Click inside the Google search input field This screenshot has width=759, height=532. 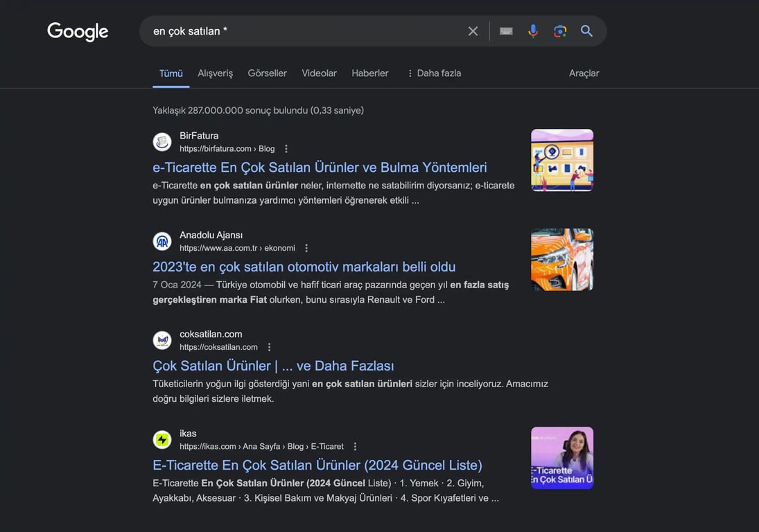[x=298, y=30]
